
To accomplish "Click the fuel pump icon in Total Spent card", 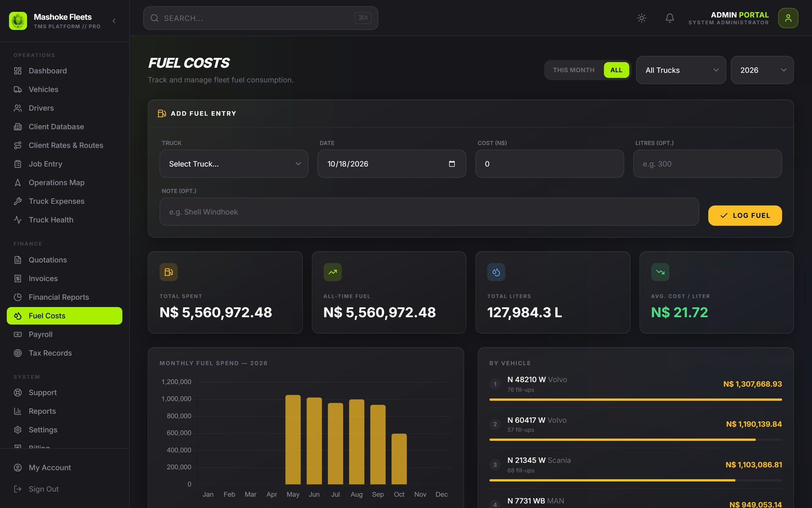I will click(168, 272).
